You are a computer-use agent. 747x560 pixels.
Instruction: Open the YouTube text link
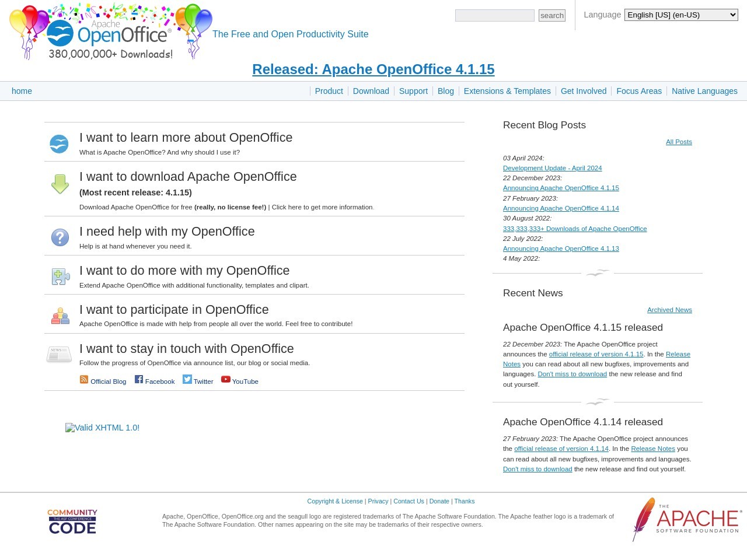click(x=245, y=381)
